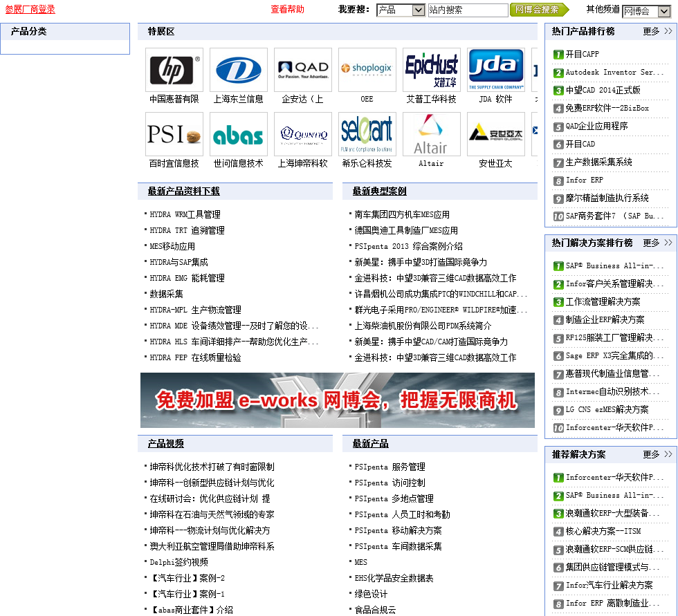Image resolution: width=678 pixels, height=616 pixels.
Task: Select 免费ERP软件--2BizBox in ranking
Action: coord(607,108)
